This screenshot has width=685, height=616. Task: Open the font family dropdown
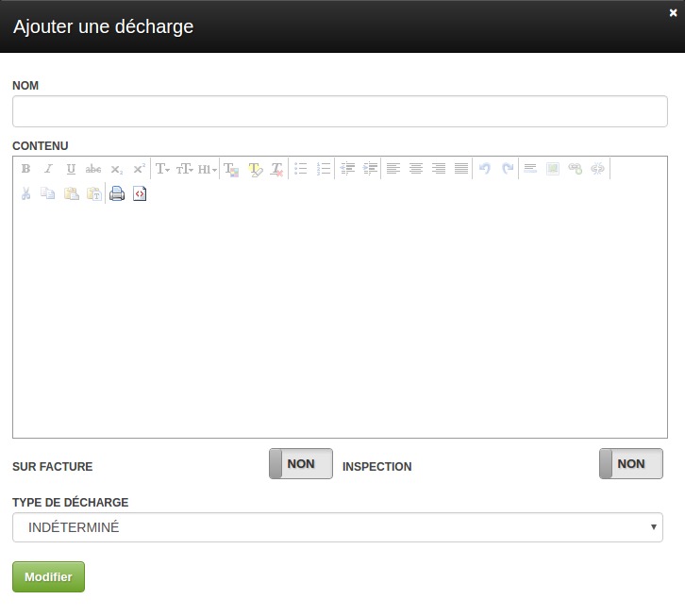click(162, 169)
